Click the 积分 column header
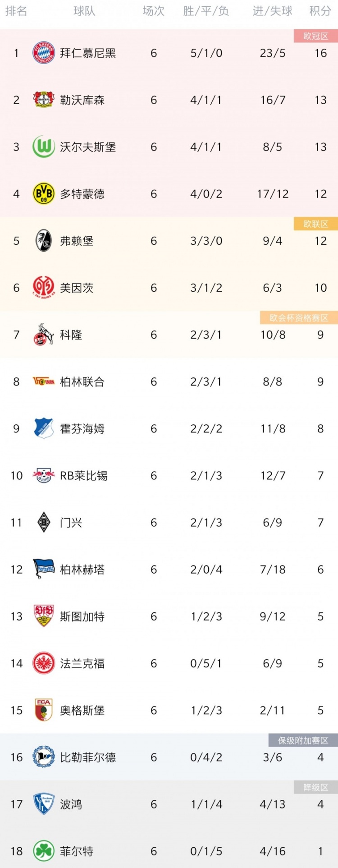338x868 pixels. tap(320, 11)
